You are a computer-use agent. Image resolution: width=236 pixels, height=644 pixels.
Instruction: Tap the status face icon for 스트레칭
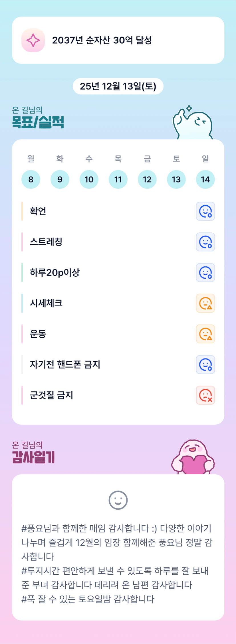(x=205, y=242)
